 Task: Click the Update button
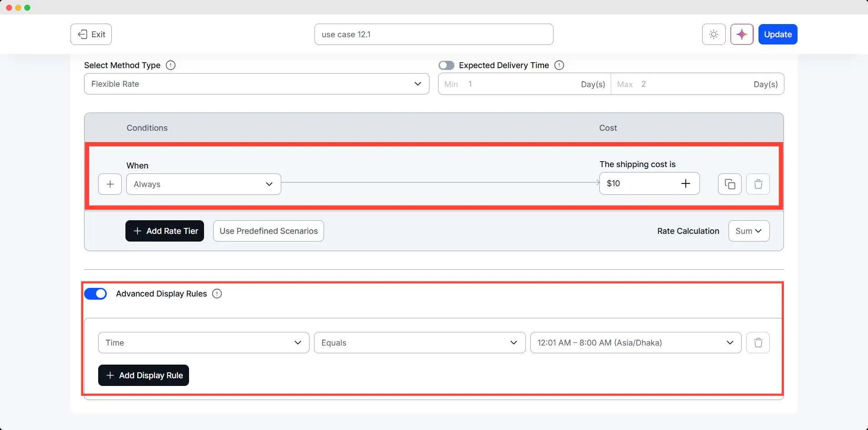pyautogui.click(x=778, y=34)
